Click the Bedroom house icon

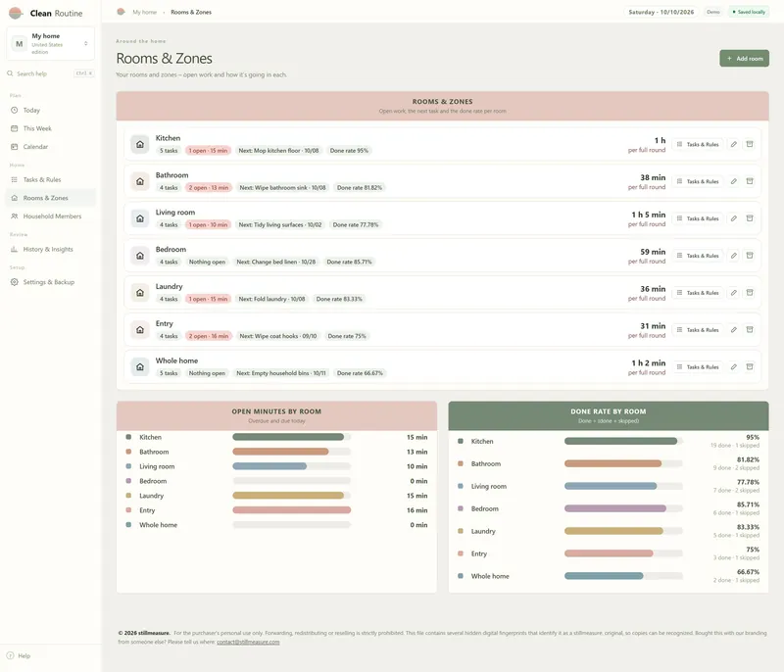140,256
